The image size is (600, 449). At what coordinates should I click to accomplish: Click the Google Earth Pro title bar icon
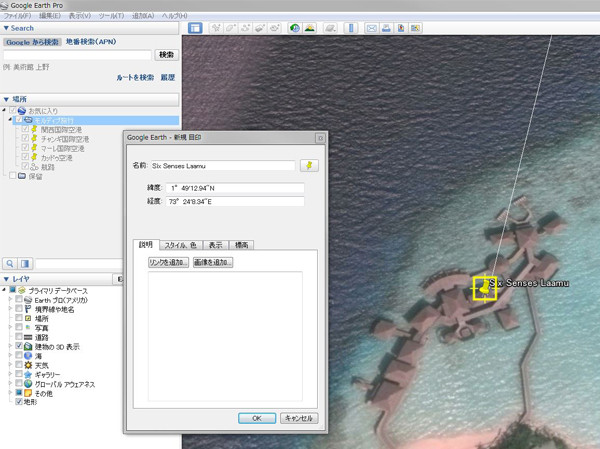pyautogui.click(x=4, y=5)
